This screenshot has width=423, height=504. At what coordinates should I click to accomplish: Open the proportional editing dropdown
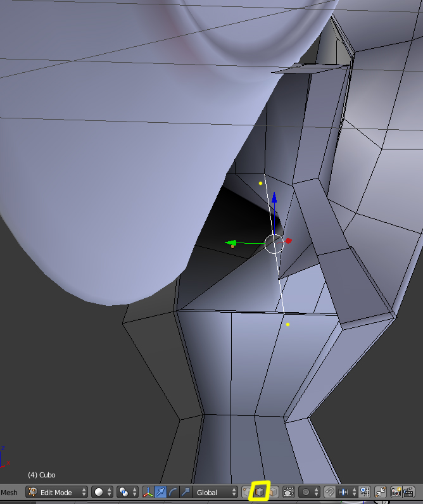click(309, 492)
